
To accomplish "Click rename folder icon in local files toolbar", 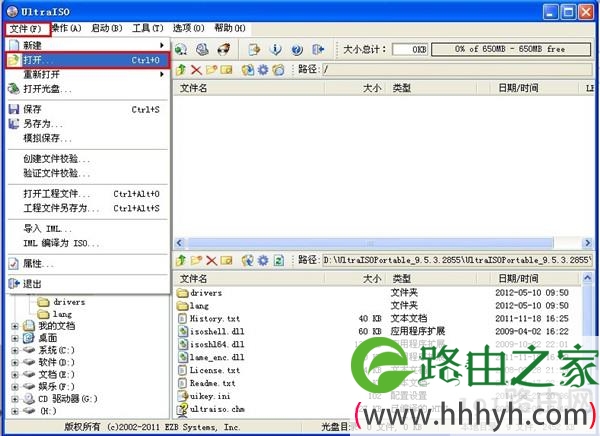I will click(x=226, y=260).
